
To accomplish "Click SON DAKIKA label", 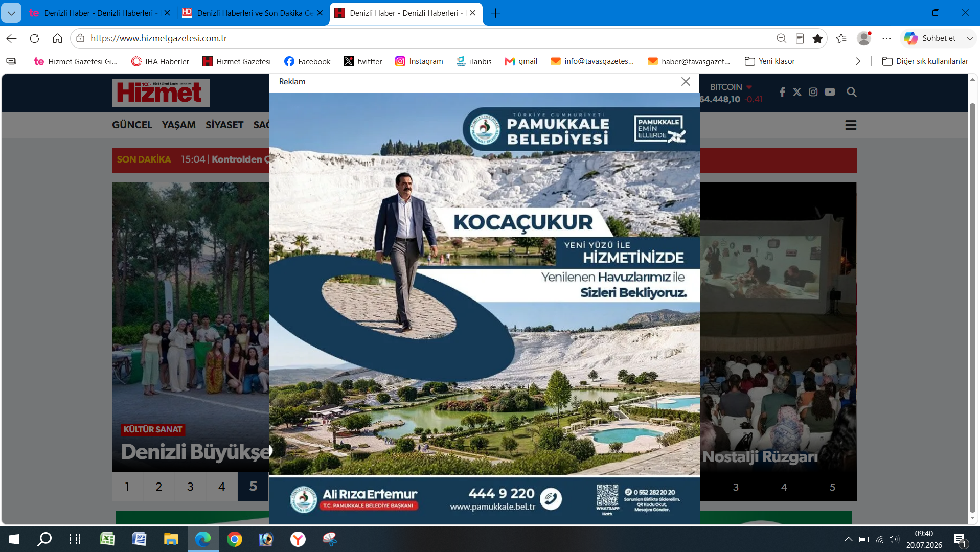I will tap(144, 159).
